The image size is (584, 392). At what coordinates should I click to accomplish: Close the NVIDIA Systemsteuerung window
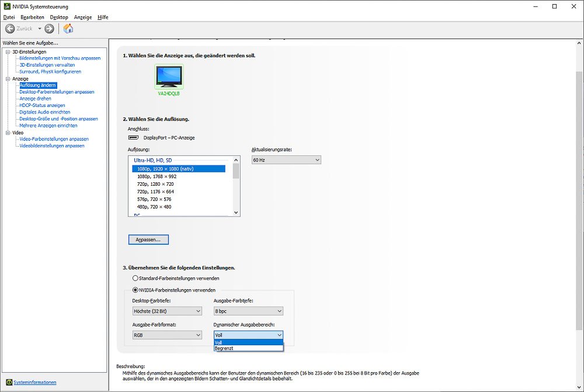pyautogui.click(x=574, y=6)
